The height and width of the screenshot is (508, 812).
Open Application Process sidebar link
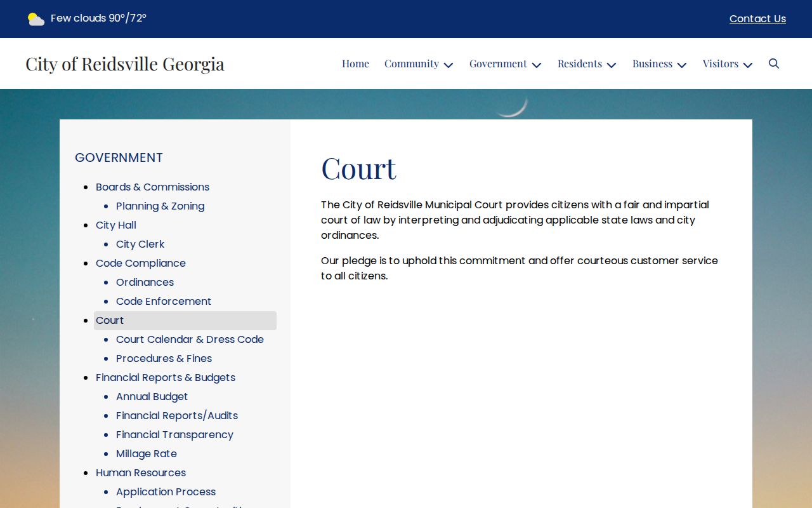166,491
